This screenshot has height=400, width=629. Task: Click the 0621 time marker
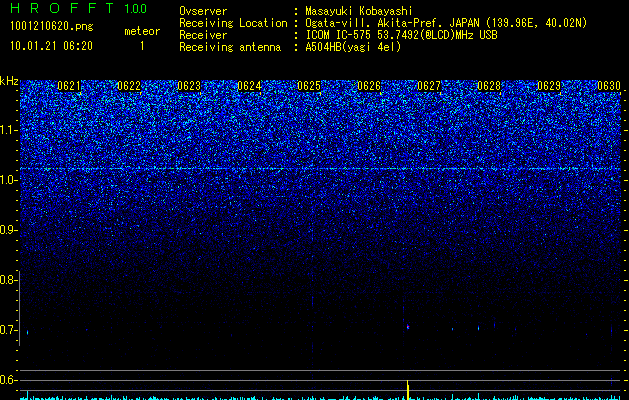point(69,86)
